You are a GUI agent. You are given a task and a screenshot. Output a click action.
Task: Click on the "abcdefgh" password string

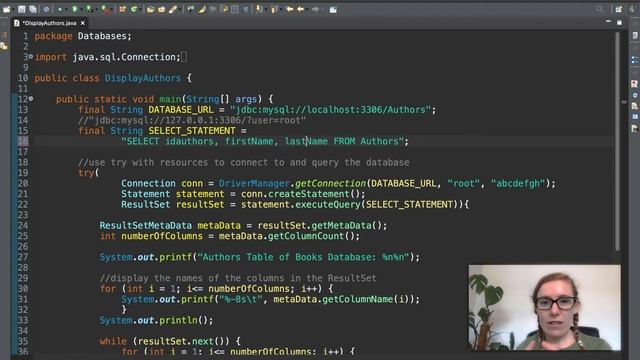pos(518,183)
